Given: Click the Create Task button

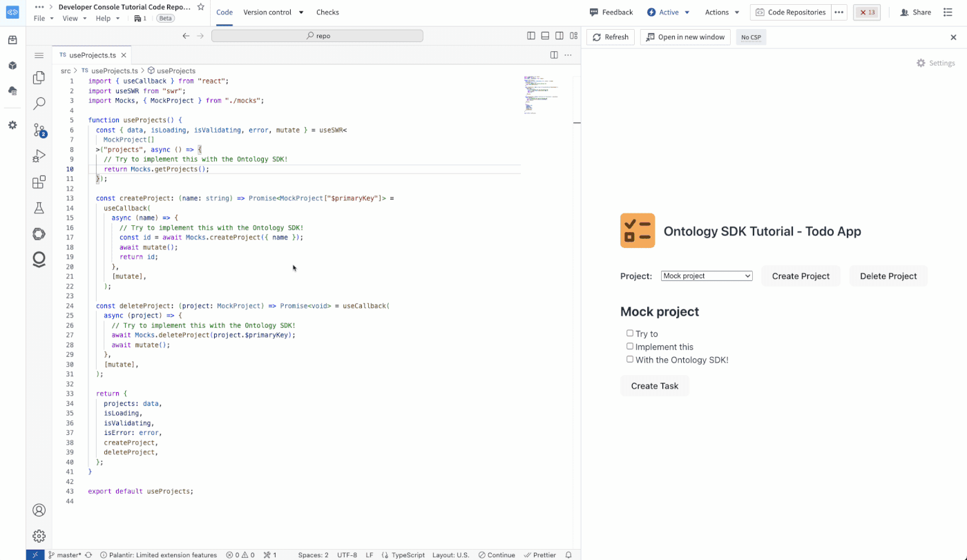Looking at the screenshot, I should pos(655,386).
